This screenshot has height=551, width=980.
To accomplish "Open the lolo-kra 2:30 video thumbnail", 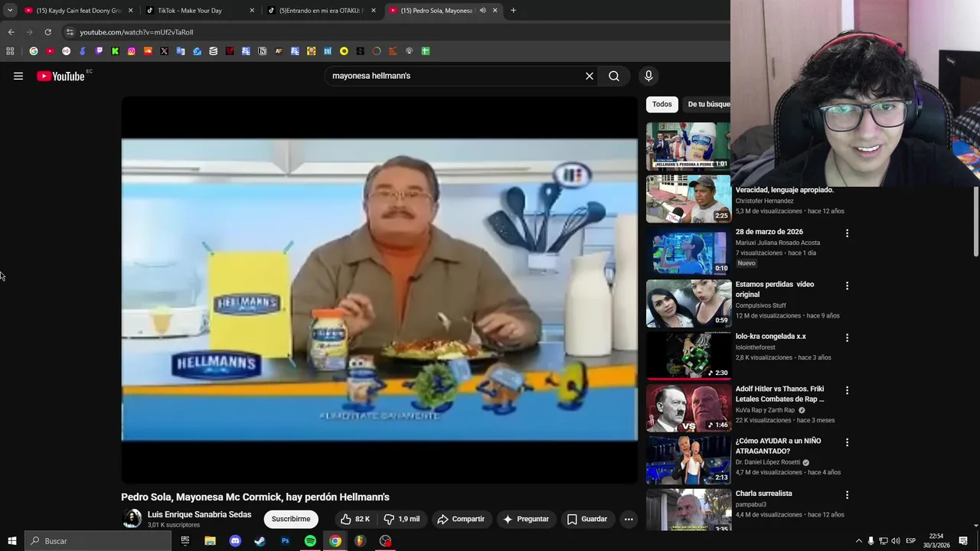I will click(x=688, y=356).
